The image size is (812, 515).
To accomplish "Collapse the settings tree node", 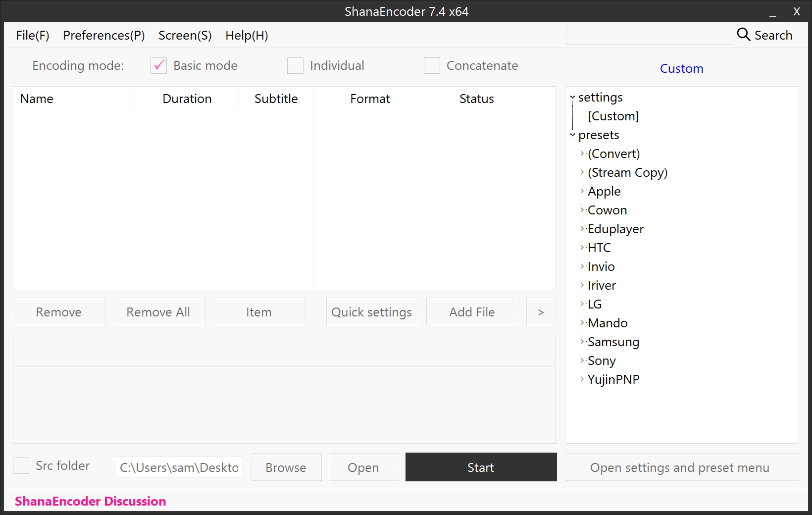I will (x=573, y=98).
